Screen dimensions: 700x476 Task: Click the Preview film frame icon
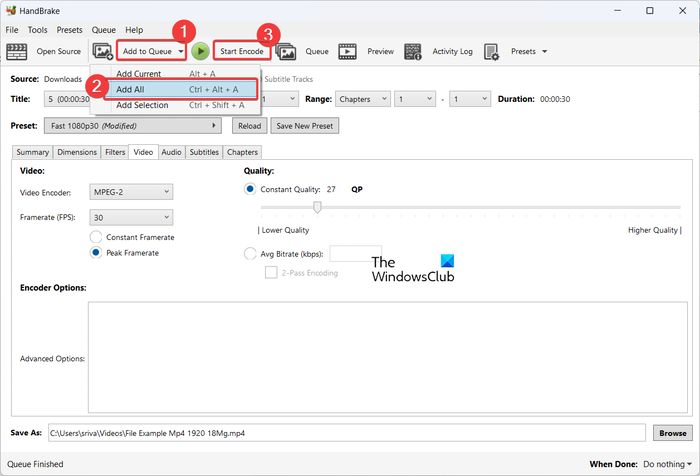[x=347, y=52]
